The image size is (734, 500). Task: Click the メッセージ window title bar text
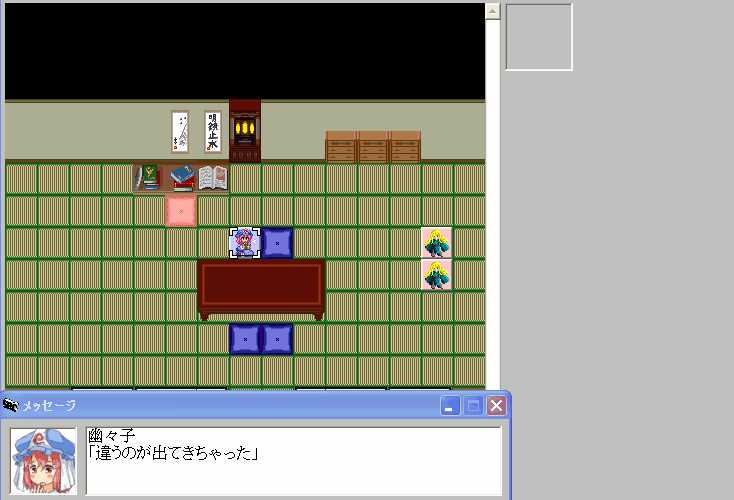49,405
